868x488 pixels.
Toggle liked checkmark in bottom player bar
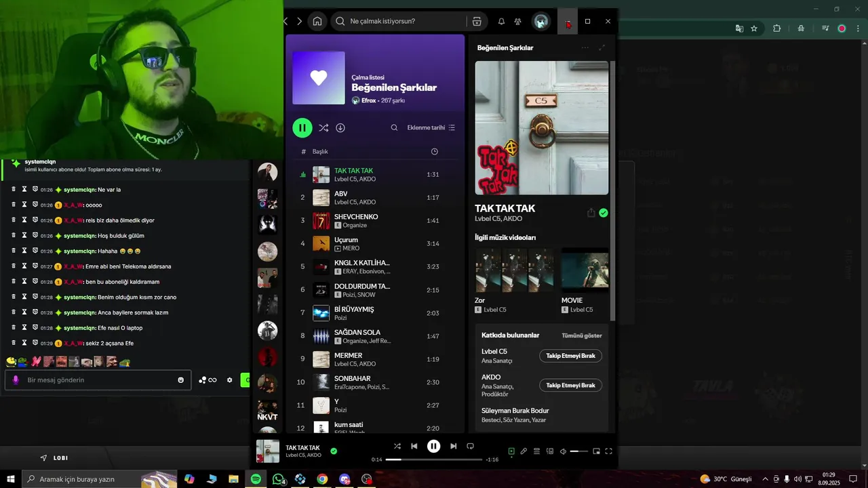click(334, 451)
